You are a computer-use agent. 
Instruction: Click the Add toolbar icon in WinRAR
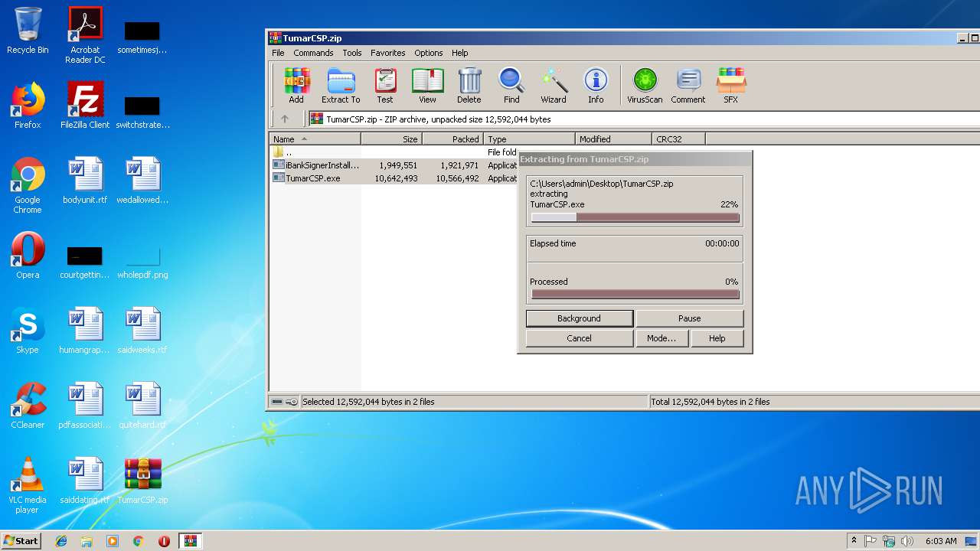tap(296, 86)
